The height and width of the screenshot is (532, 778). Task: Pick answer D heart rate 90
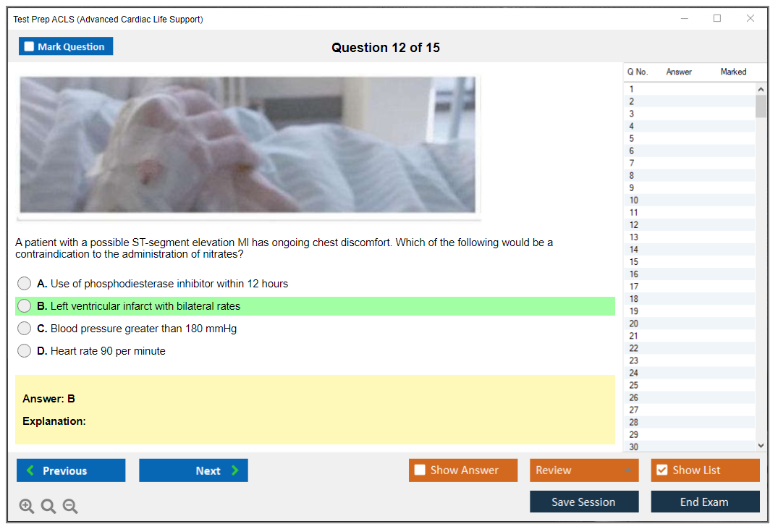[x=25, y=351]
